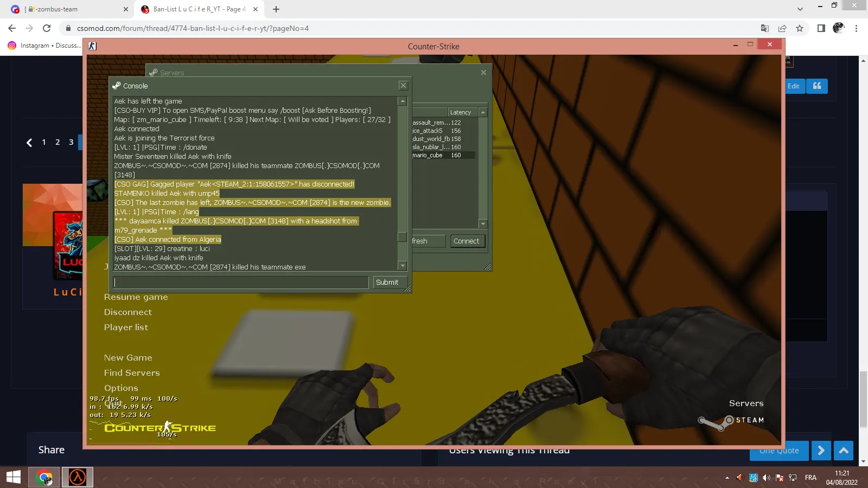This screenshot has height=488, width=868.
Task: Select Find Servers in game menu
Action: click(132, 373)
